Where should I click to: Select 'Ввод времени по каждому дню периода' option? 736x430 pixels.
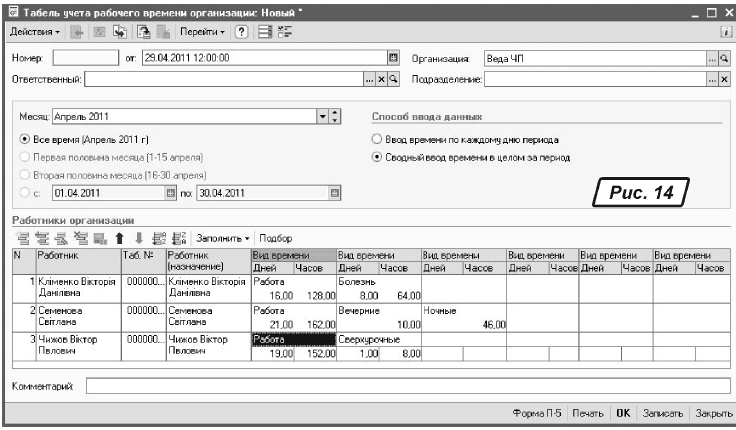[377, 139]
